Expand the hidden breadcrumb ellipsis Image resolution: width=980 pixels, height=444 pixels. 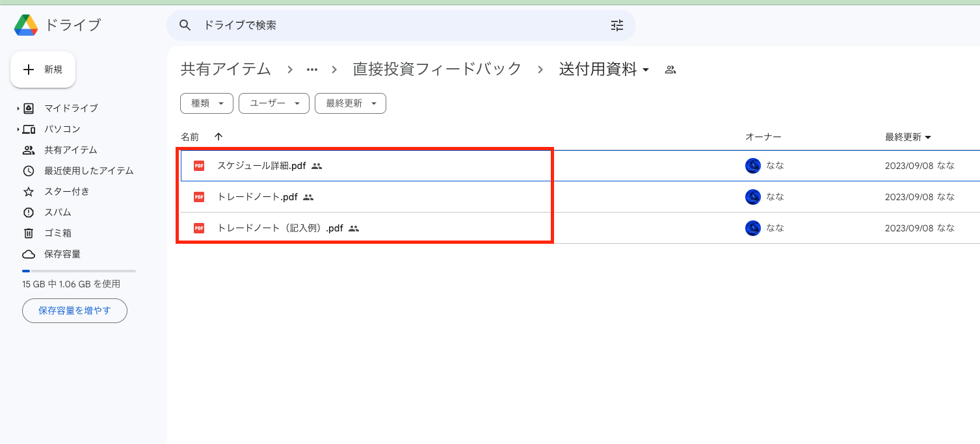[311, 68]
